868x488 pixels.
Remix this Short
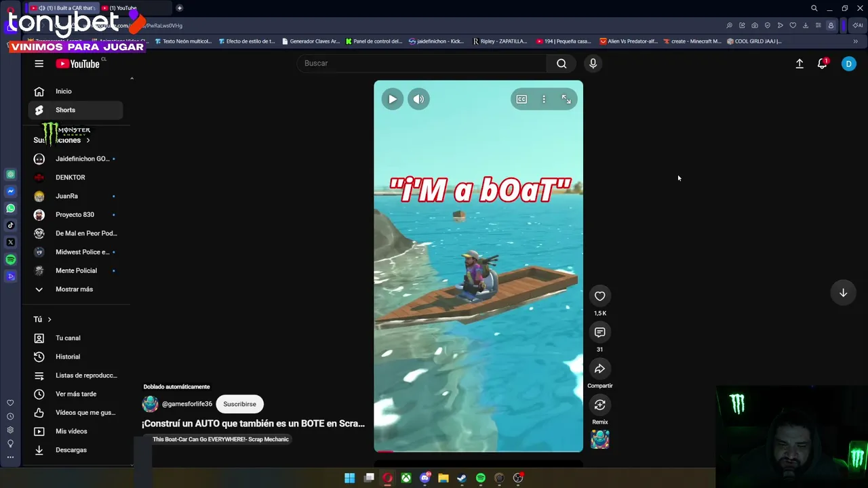point(599,405)
